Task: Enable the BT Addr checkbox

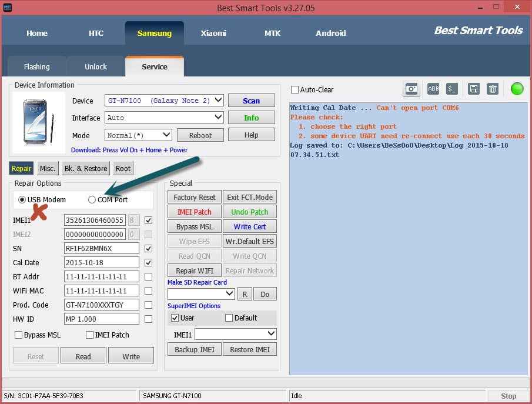Action: click(148, 277)
